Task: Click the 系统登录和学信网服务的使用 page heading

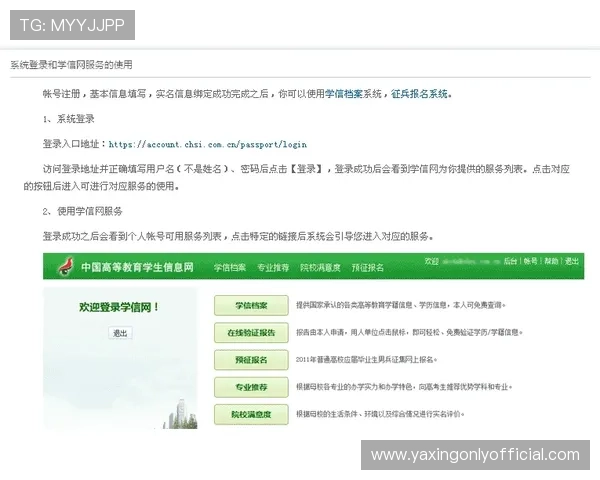Action: tap(71, 65)
